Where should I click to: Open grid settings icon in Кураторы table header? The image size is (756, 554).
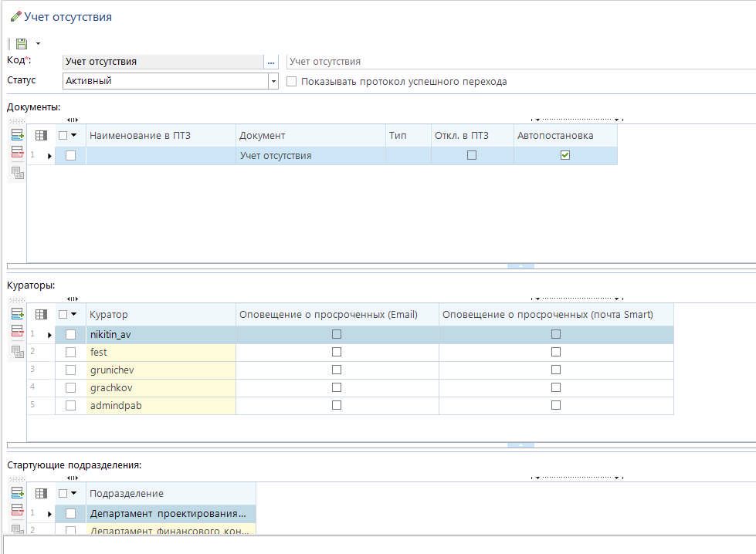[42, 315]
